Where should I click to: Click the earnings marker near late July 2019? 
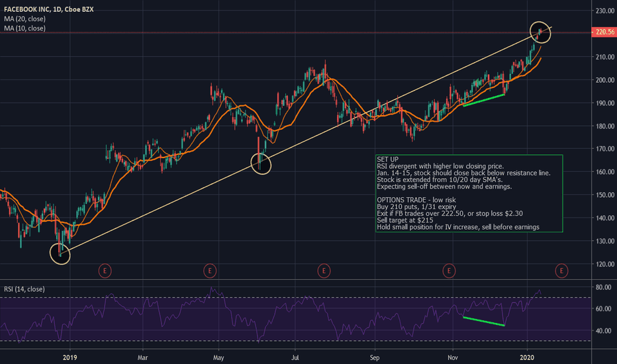(x=324, y=271)
